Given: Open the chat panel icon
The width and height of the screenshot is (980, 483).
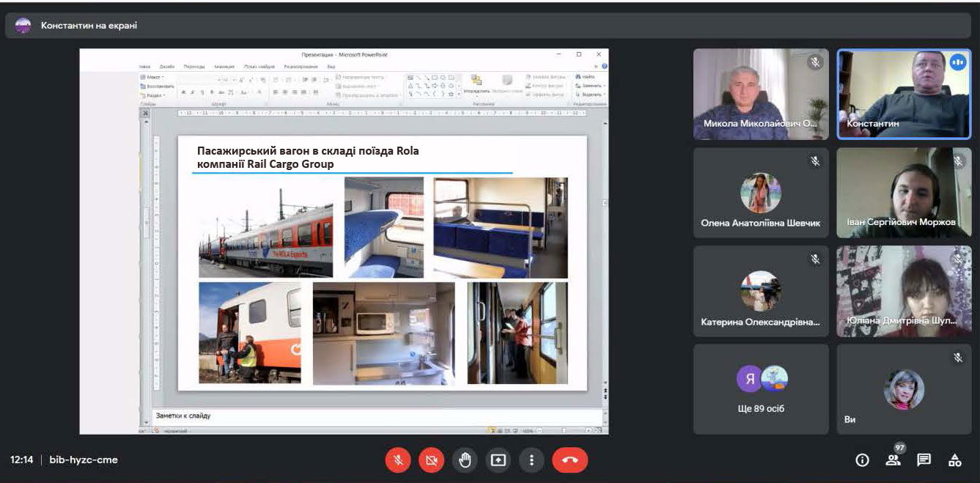Looking at the screenshot, I should pos(924,460).
